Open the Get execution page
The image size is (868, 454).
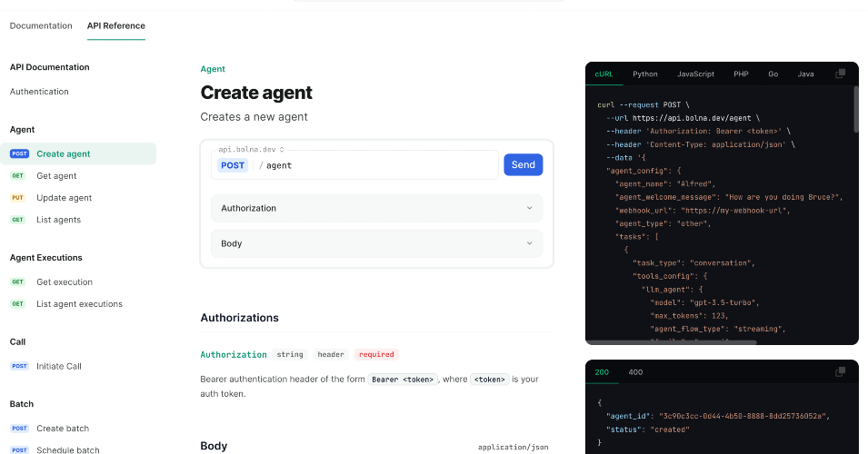pyautogui.click(x=65, y=282)
